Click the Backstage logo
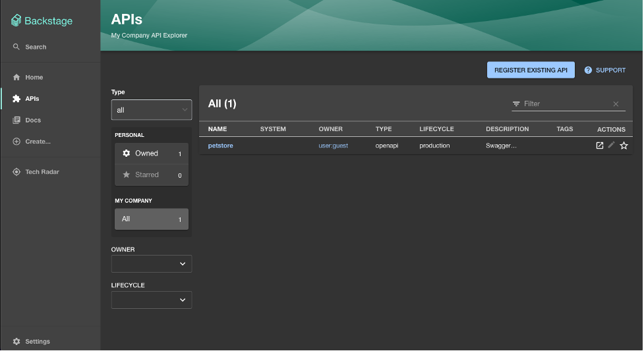This screenshot has width=644, height=351. pyautogui.click(x=42, y=20)
